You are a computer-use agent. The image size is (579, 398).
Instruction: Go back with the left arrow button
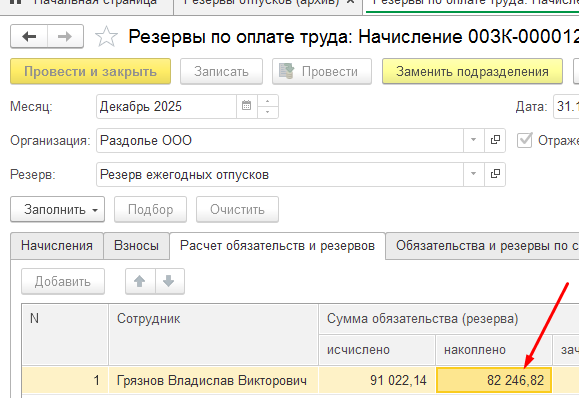[x=29, y=36]
